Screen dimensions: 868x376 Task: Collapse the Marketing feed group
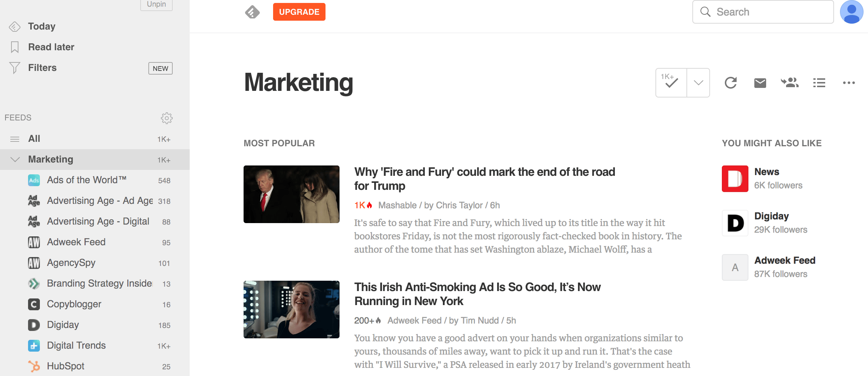[x=15, y=159]
